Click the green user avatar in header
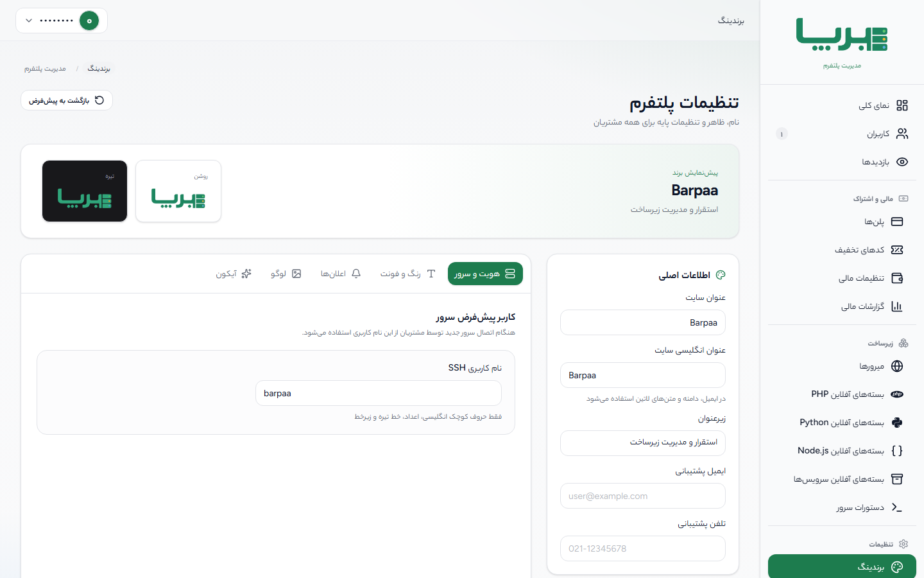This screenshot has width=924, height=578. (x=89, y=21)
